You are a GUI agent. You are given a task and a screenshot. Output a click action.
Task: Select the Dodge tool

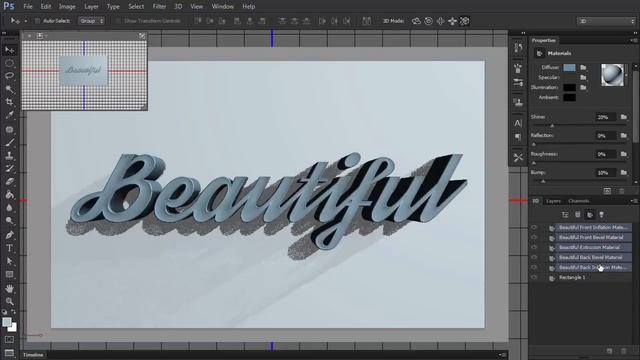pyautogui.click(x=9, y=221)
